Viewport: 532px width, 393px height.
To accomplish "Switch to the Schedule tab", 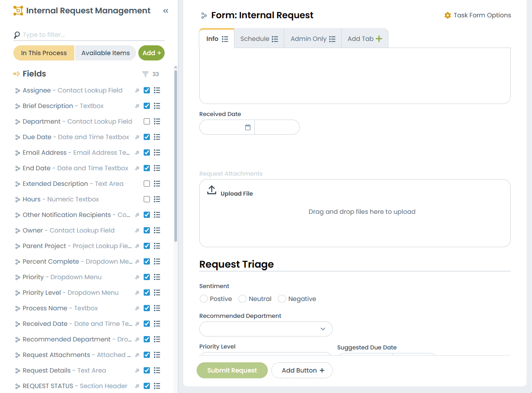I will click(x=259, y=39).
